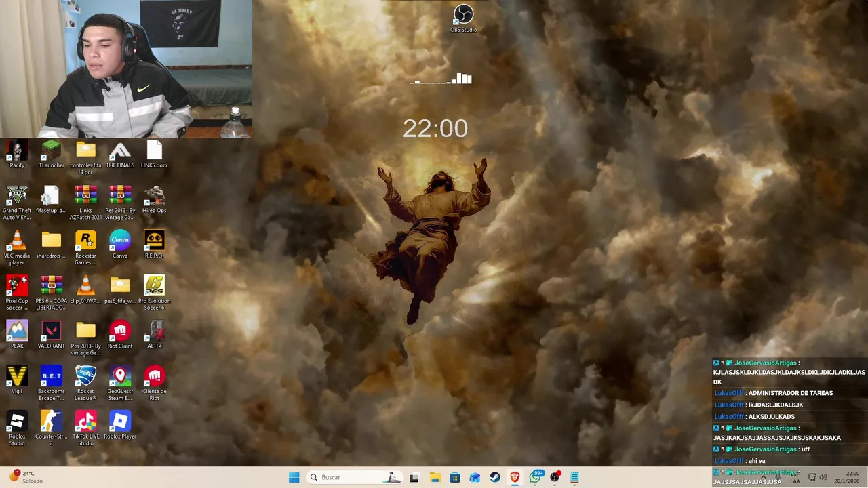Select the PES 6 - COPA LIBERTADO... archive
Image resolution: width=868 pixels, height=488 pixels.
click(52, 293)
